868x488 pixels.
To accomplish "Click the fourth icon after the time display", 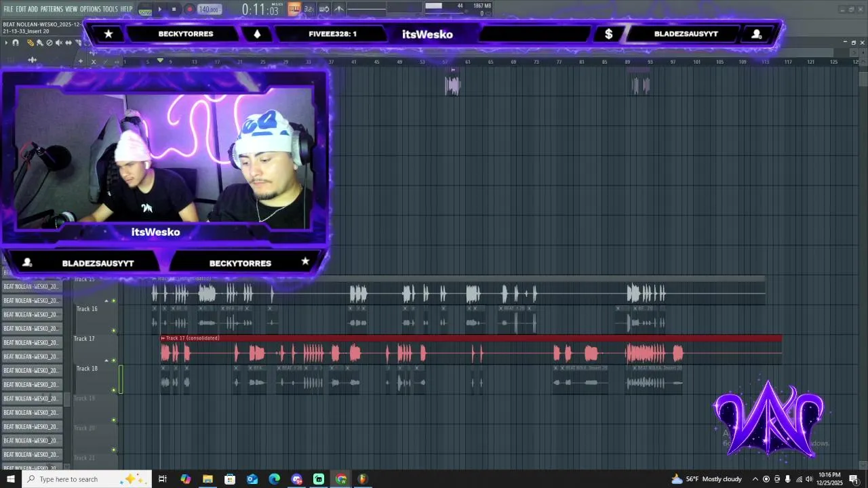I will 339,9.
